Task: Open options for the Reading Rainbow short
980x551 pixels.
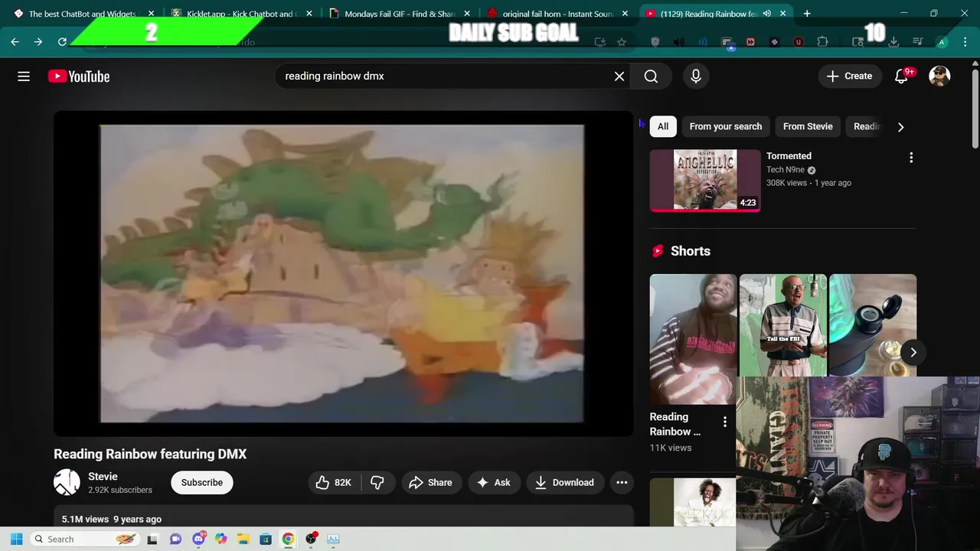Action: pyautogui.click(x=725, y=422)
